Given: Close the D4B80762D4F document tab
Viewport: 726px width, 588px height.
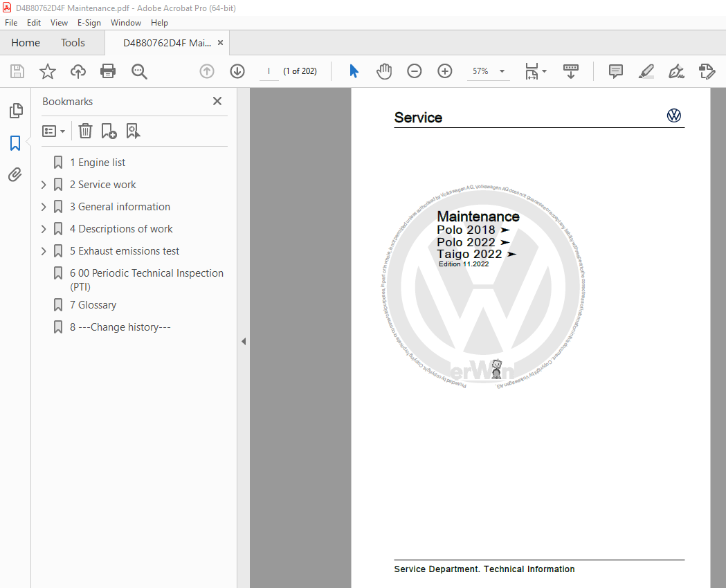Looking at the screenshot, I should 220,43.
